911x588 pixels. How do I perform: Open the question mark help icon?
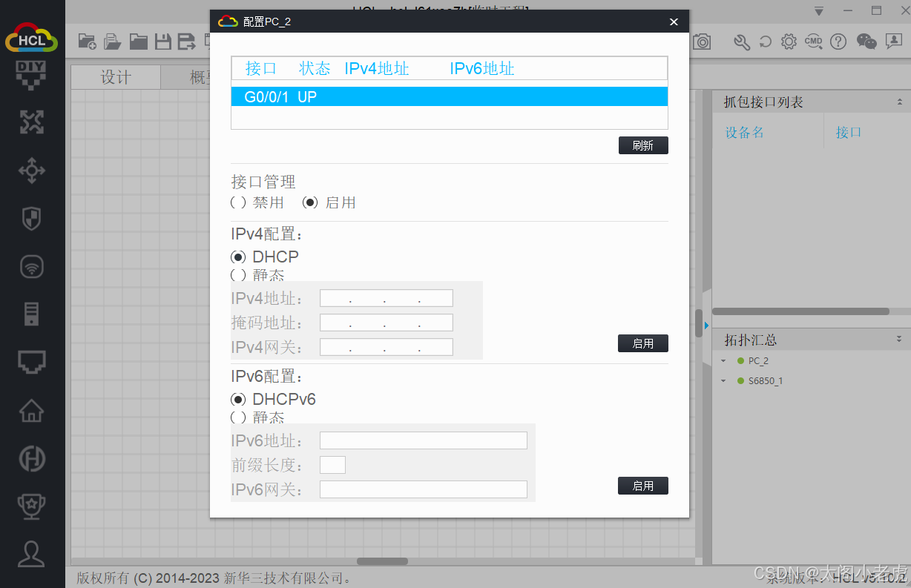coord(838,42)
